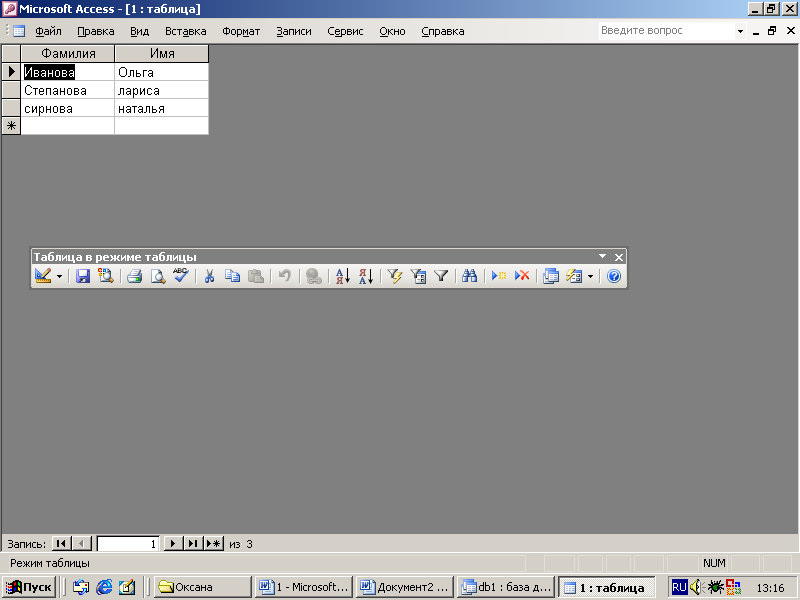Image resolution: width=800 pixels, height=600 pixels.
Task: Switch to db1 база данных taskbar button
Action: tap(506, 587)
